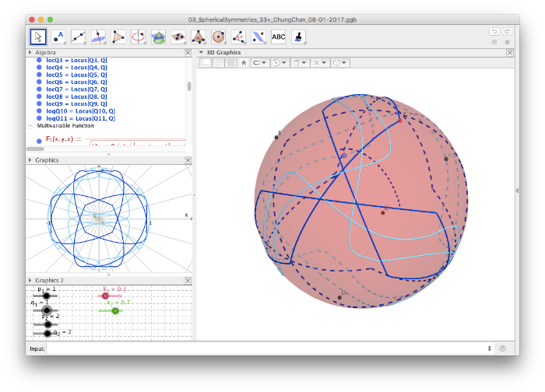Click the Input bar text field
The height and width of the screenshot is (392, 545).
(266, 348)
